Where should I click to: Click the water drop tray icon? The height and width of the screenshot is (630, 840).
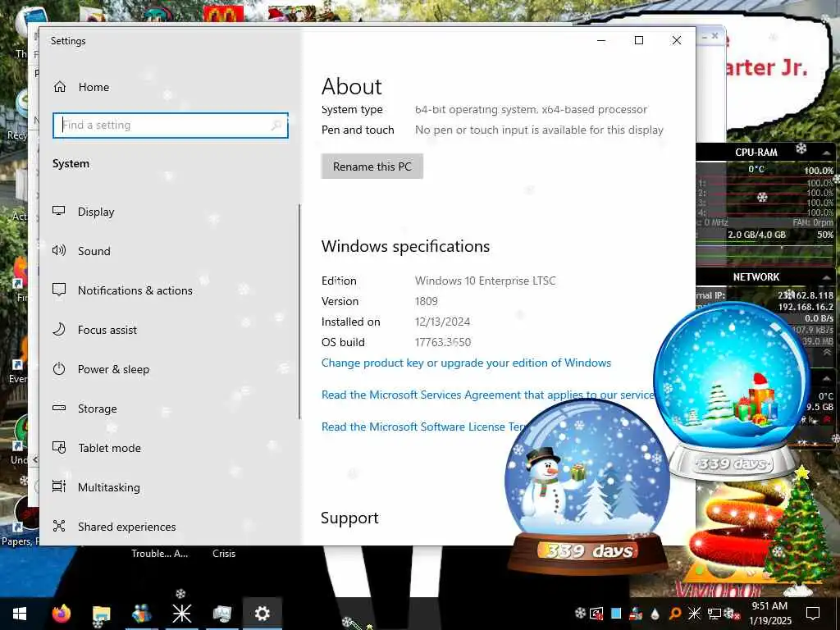pyautogui.click(x=655, y=614)
